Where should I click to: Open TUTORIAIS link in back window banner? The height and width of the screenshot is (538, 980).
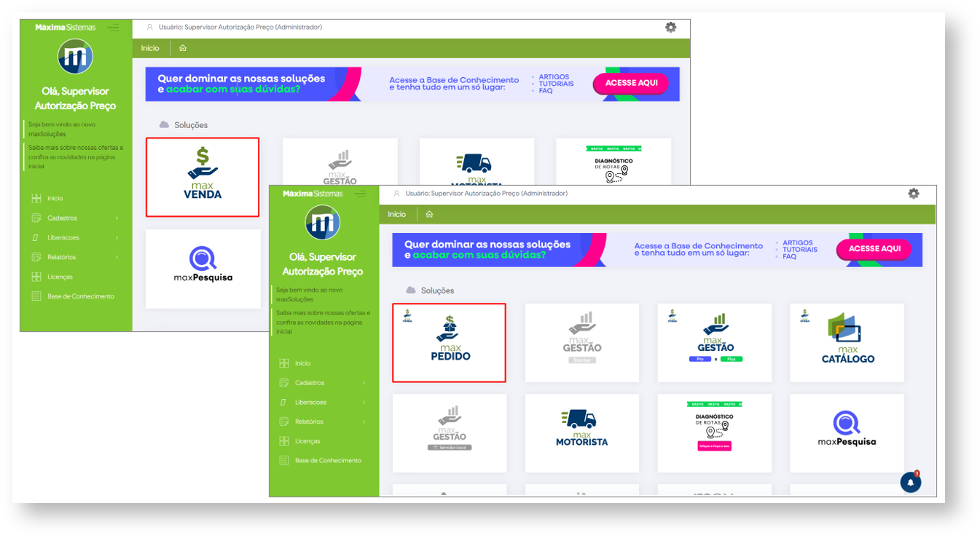(556, 84)
